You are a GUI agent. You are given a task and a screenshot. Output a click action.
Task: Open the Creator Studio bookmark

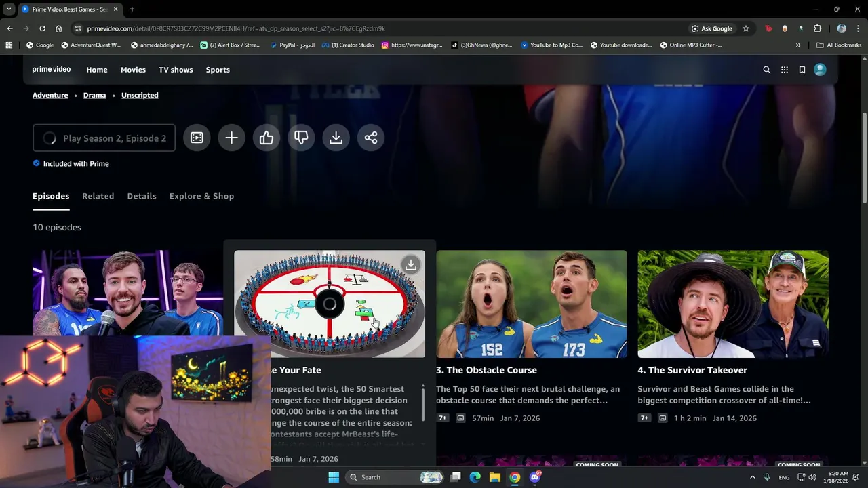point(348,45)
